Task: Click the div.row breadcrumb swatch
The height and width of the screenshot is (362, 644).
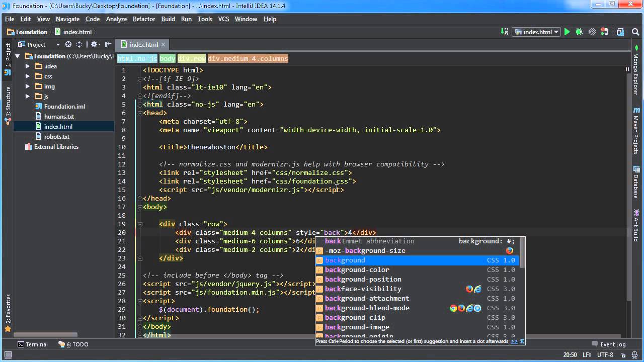Action: 192,59
